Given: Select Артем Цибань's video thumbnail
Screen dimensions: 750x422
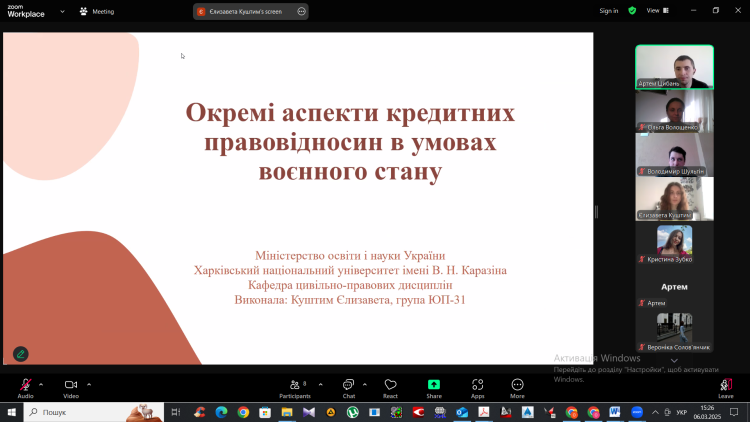Looking at the screenshot, I should pyautogui.click(x=674, y=67).
